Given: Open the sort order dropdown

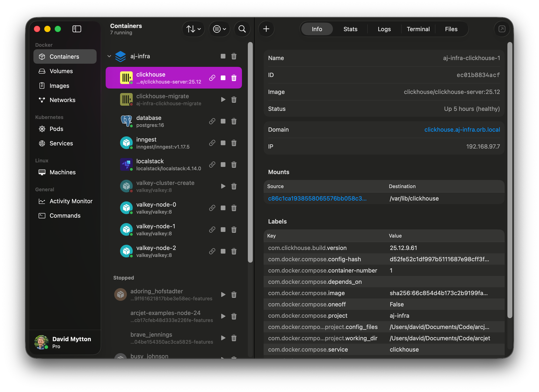Looking at the screenshot, I should pyautogui.click(x=193, y=29).
